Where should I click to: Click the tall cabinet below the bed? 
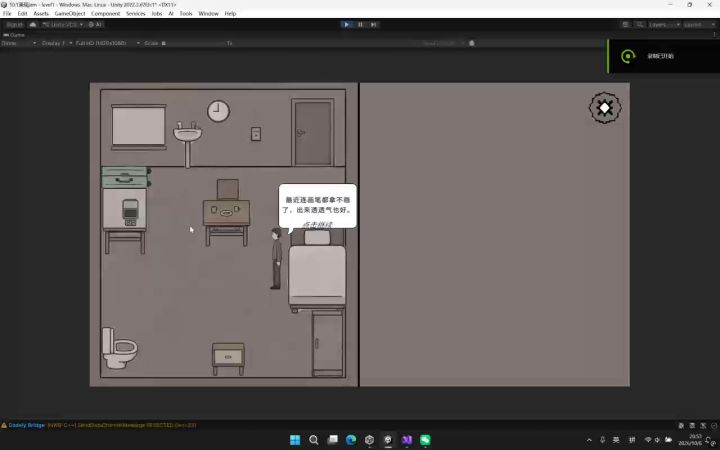point(327,343)
